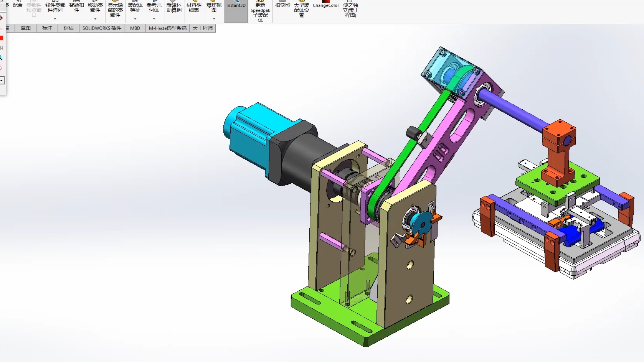Image resolution: width=644 pixels, height=362 pixels.
Task: Expand the 线性零部件阵列 dropdown arrow
Action: 55,19
